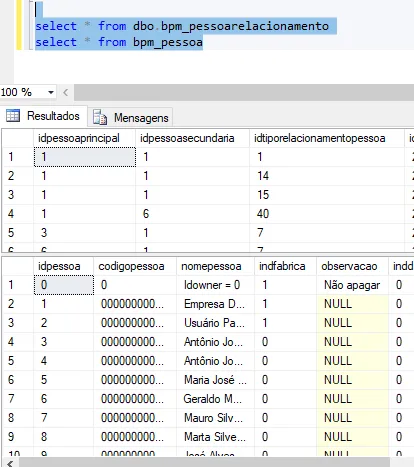Click the Mensagens tab icon
The width and height of the screenshot is (414, 467).
[x=100, y=117]
